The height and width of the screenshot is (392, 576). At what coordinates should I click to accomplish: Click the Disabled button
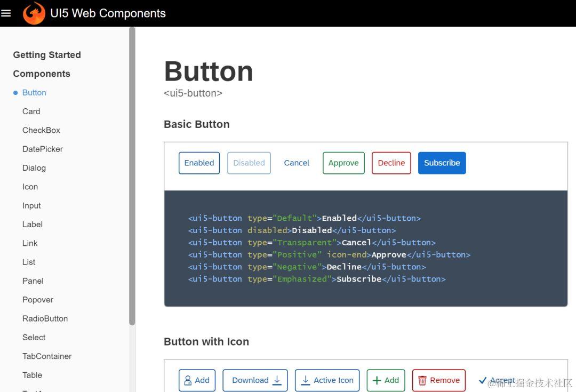tap(249, 163)
